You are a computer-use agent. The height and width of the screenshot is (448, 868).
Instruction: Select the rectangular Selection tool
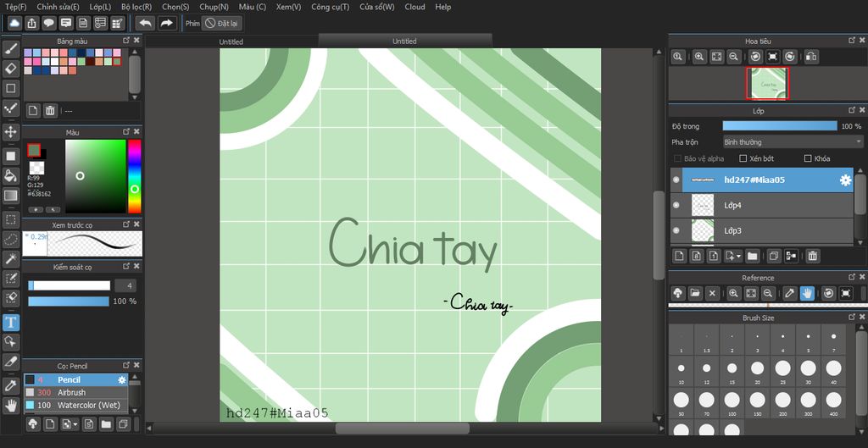[x=10, y=219]
